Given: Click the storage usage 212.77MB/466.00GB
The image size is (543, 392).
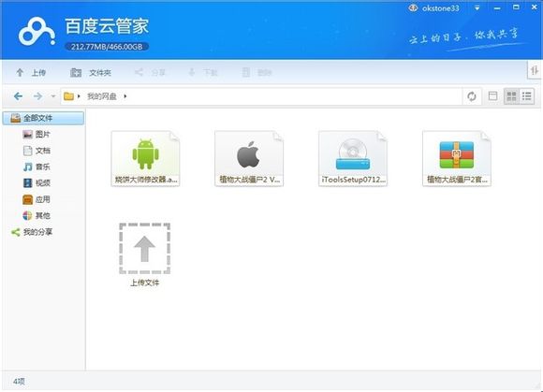Looking at the screenshot, I should click(107, 47).
